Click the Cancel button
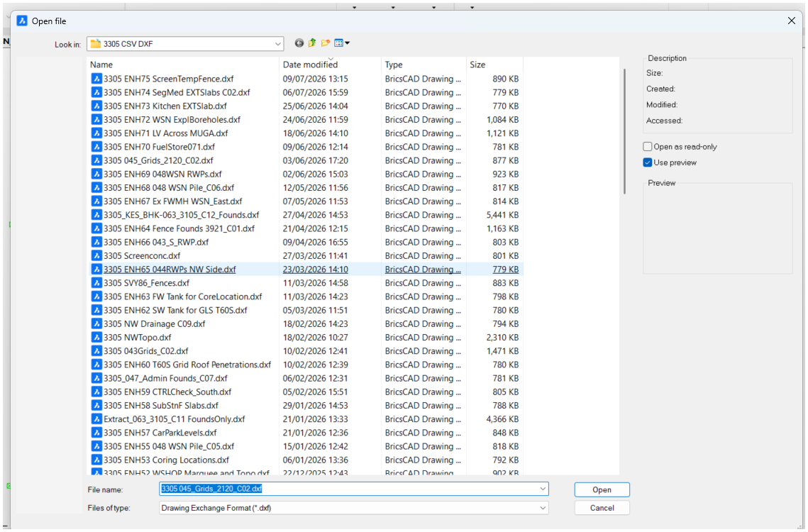 click(x=602, y=508)
